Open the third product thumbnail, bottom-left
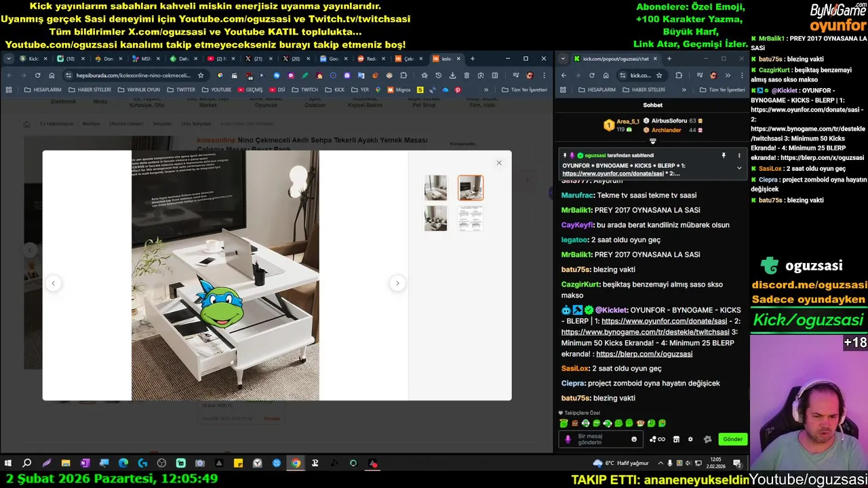This screenshot has width=868, height=488. click(435, 218)
